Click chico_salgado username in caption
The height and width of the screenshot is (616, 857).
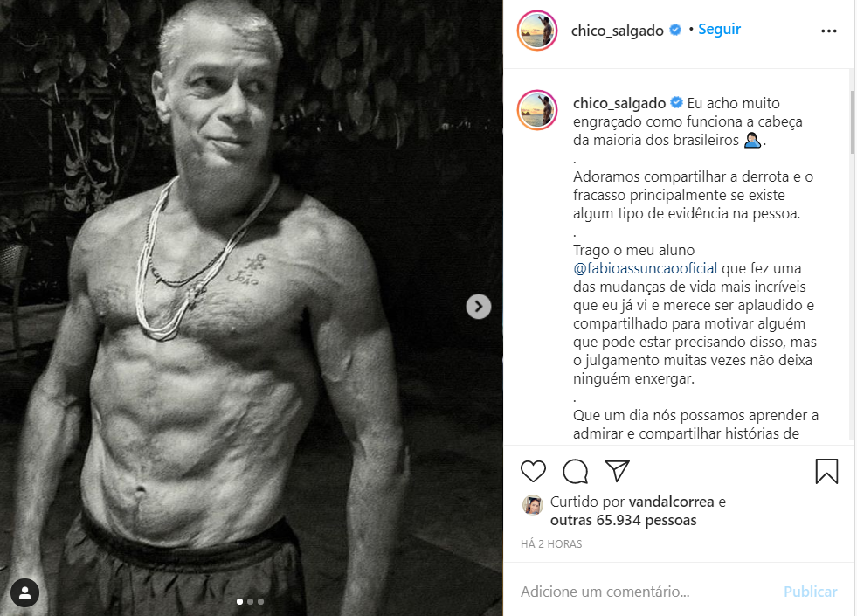click(619, 103)
